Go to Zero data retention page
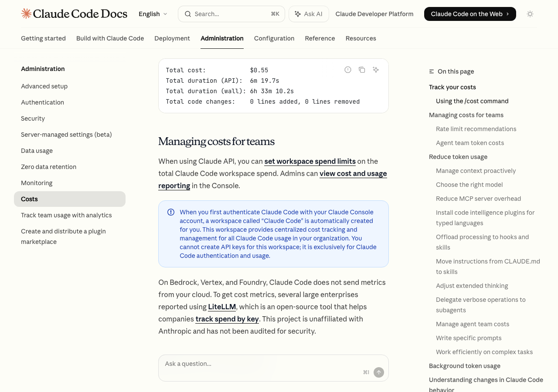 (48, 167)
